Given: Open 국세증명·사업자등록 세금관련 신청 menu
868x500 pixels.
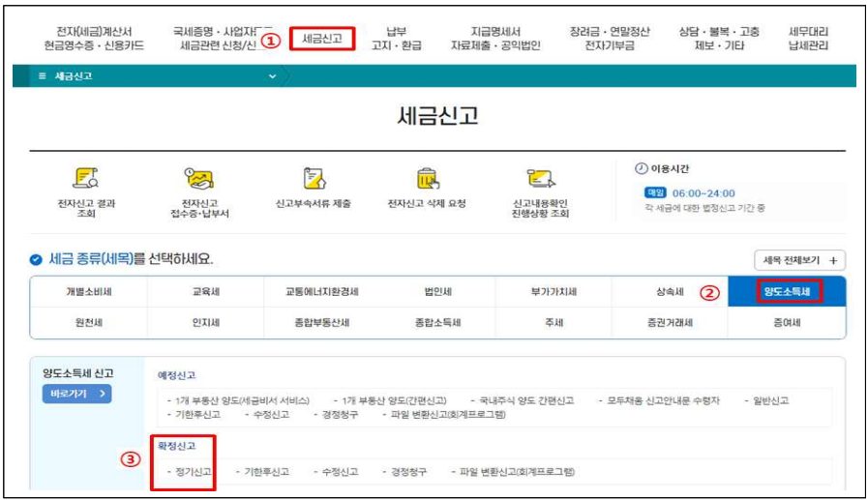Looking at the screenshot, I should (x=222, y=39).
